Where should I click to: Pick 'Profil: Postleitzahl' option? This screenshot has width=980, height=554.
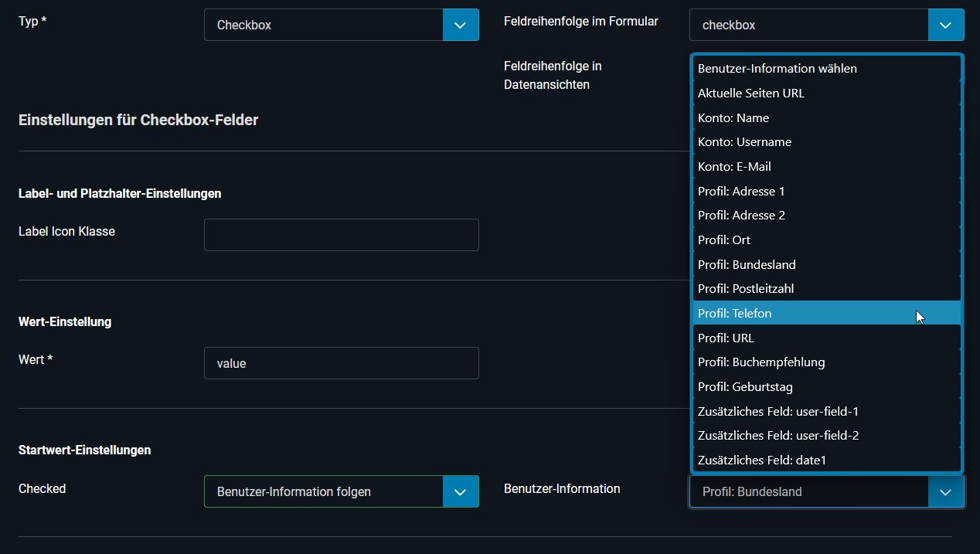[826, 289]
